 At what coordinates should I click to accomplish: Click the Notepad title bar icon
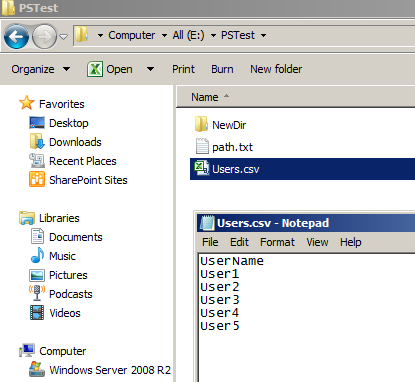coord(207,223)
